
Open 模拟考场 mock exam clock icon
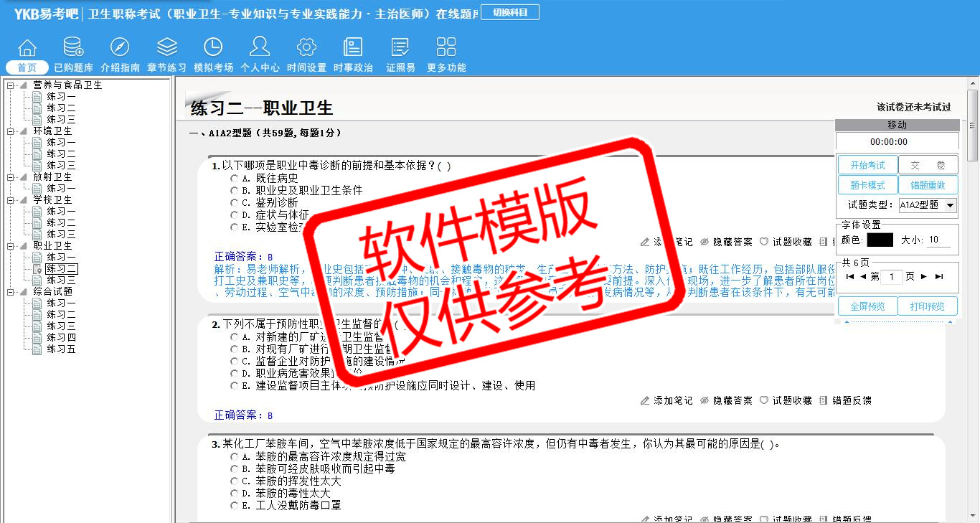click(x=213, y=48)
